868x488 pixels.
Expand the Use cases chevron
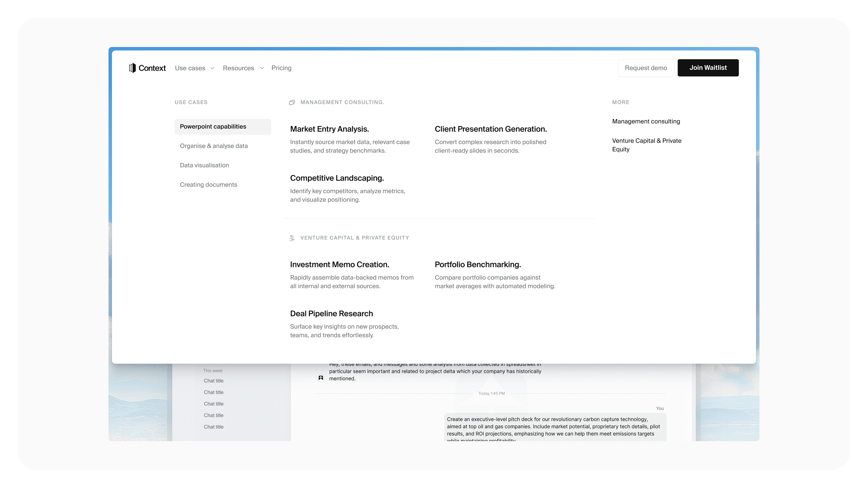pyautogui.click(x=212, y=68)
